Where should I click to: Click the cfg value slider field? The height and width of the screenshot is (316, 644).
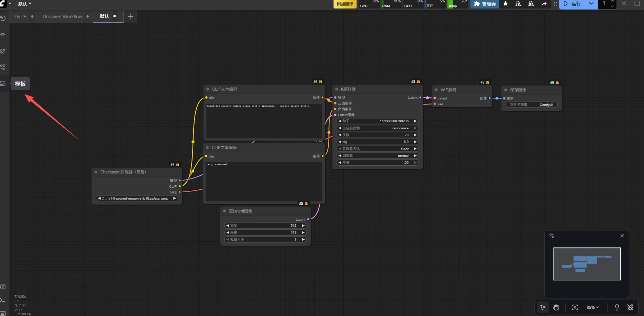pos(377,142)
